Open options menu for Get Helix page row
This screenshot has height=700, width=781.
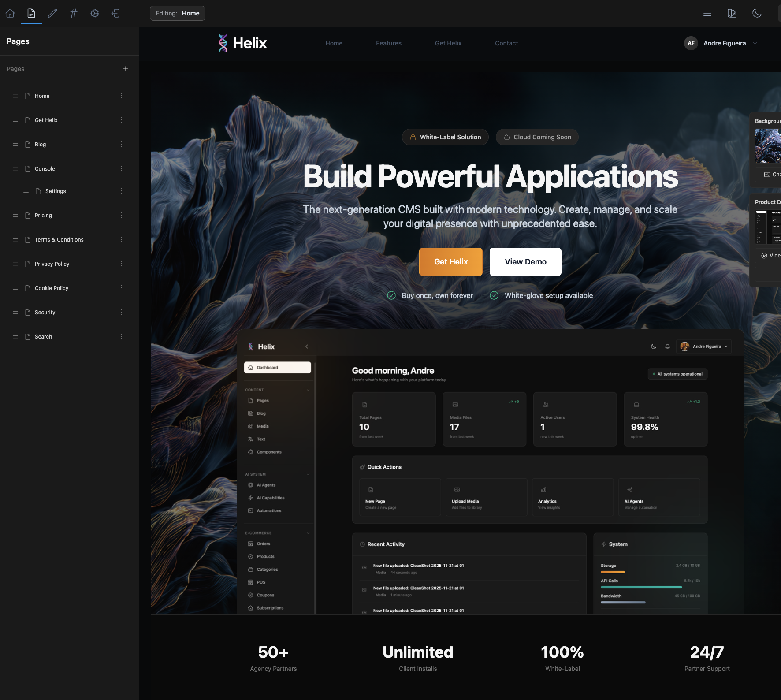click(x=122, y=120)
